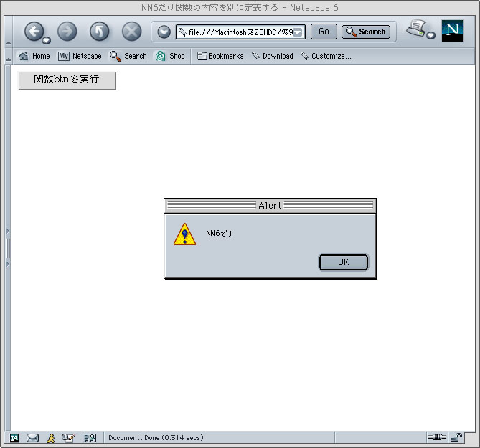Go to Home in the personal toolbar
The width and height of the screenshot is (480, 448).
34,56
